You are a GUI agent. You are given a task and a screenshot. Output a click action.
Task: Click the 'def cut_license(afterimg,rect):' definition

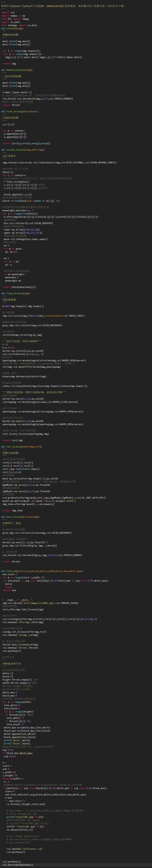coord(22,447)
